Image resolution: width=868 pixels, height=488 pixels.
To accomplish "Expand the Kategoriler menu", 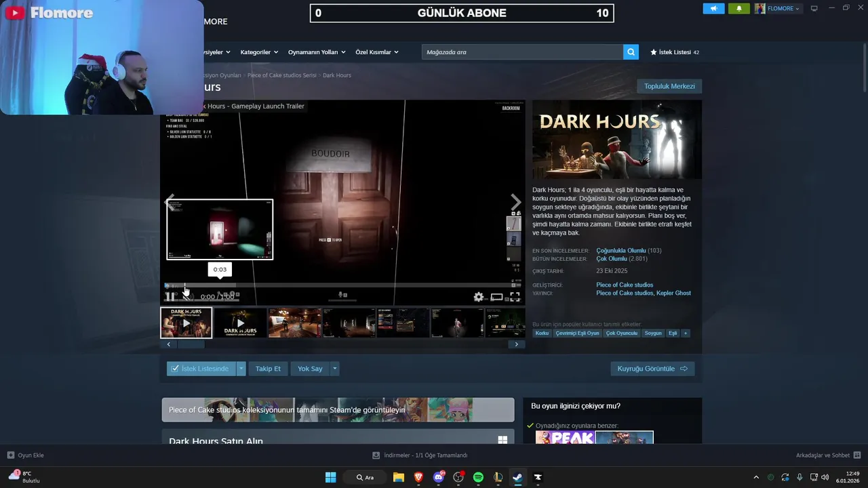I will (259, 52).
